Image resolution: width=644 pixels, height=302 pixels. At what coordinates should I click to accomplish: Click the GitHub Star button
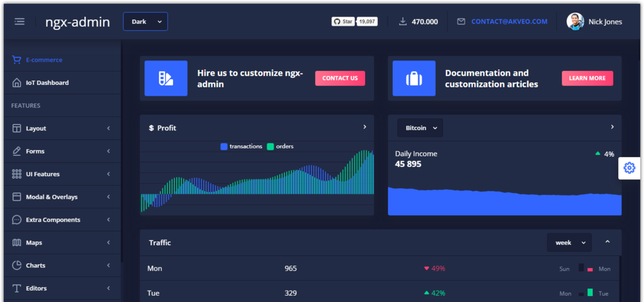(343, 22)
